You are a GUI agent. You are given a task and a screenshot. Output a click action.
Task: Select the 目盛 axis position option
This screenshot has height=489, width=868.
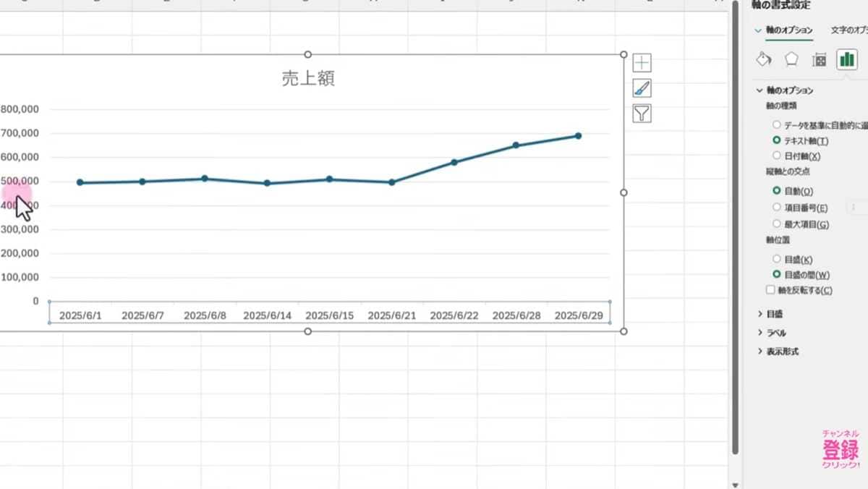[x=776, y=258]
